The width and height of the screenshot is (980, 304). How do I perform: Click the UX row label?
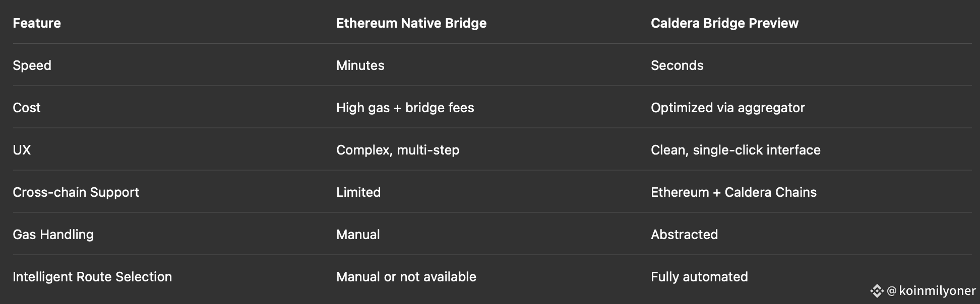point(22,150)
